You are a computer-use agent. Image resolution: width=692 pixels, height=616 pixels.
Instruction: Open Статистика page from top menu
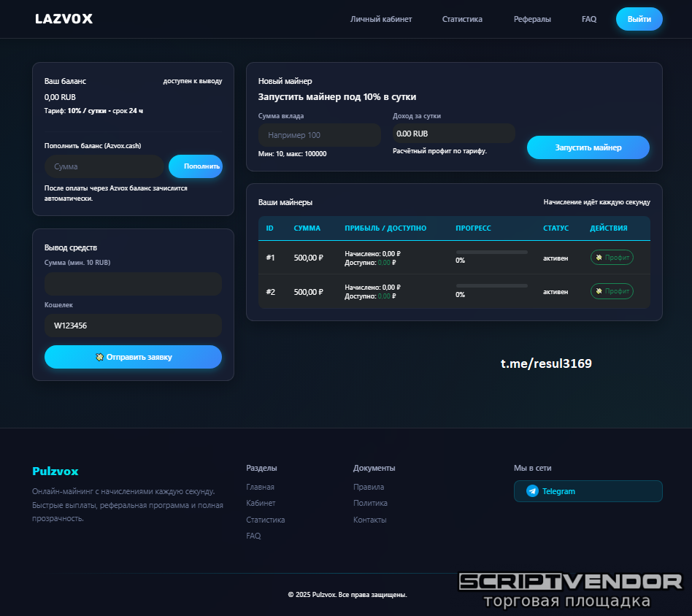[462, 19]
